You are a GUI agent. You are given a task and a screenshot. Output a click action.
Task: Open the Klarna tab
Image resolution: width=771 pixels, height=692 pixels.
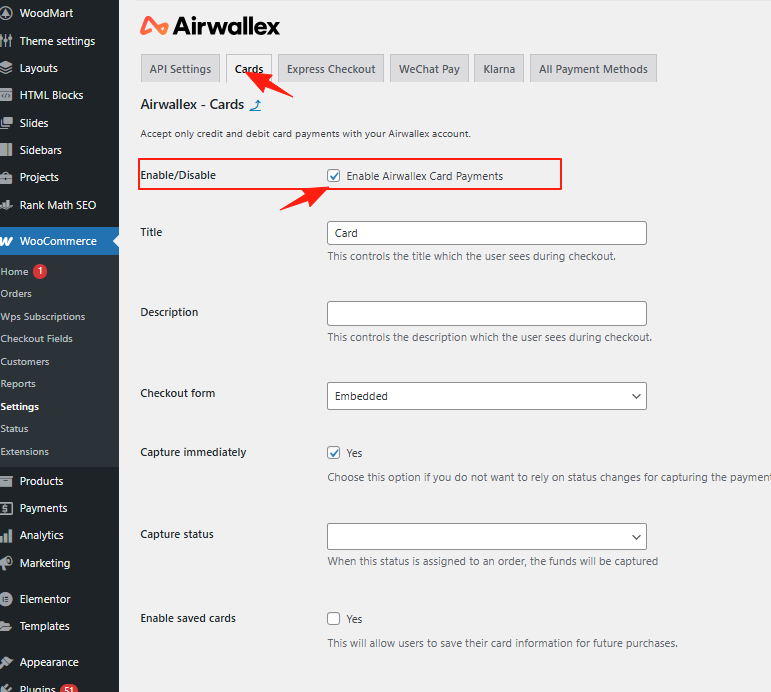click(x=499, y=69)
